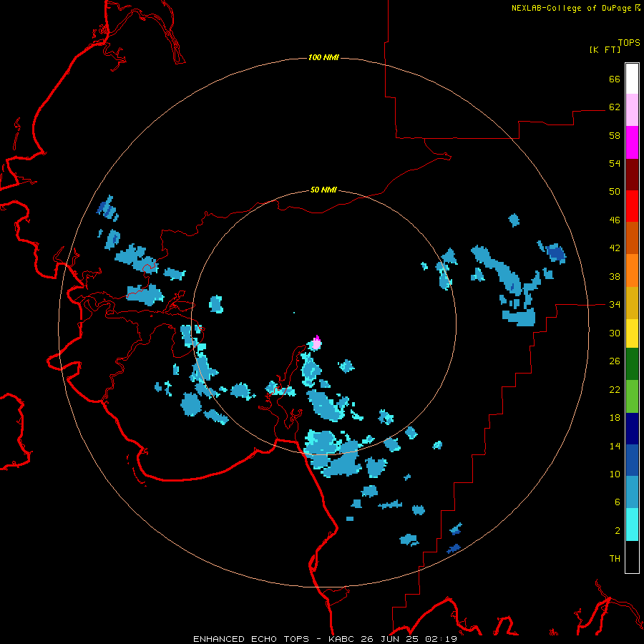
Task: Click the legend value '62'
Action: (x=615, y=107)
